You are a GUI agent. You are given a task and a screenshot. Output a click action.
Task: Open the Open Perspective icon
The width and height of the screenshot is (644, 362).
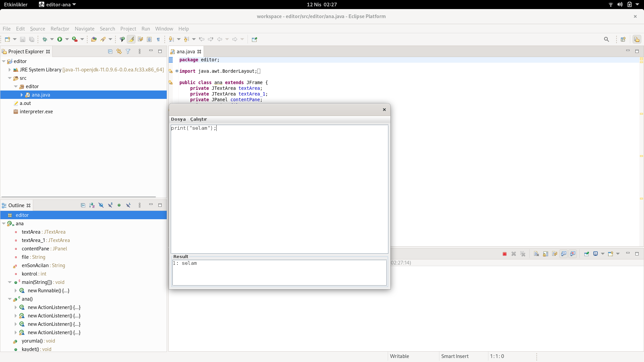click(x=623, y=39)
